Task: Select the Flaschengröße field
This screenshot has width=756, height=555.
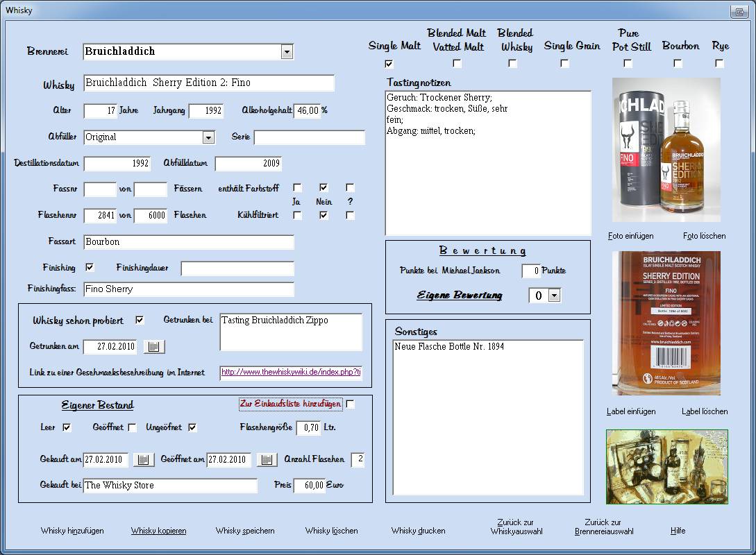Action: [x=308, y=428]
